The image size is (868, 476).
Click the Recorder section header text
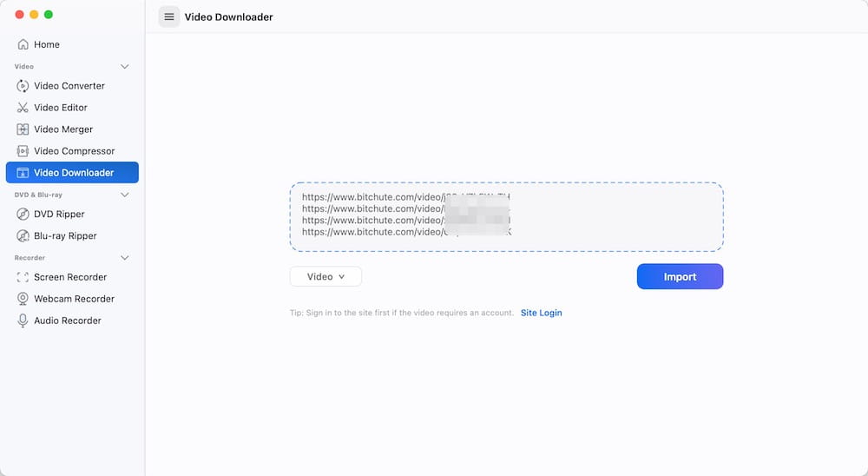30,258
